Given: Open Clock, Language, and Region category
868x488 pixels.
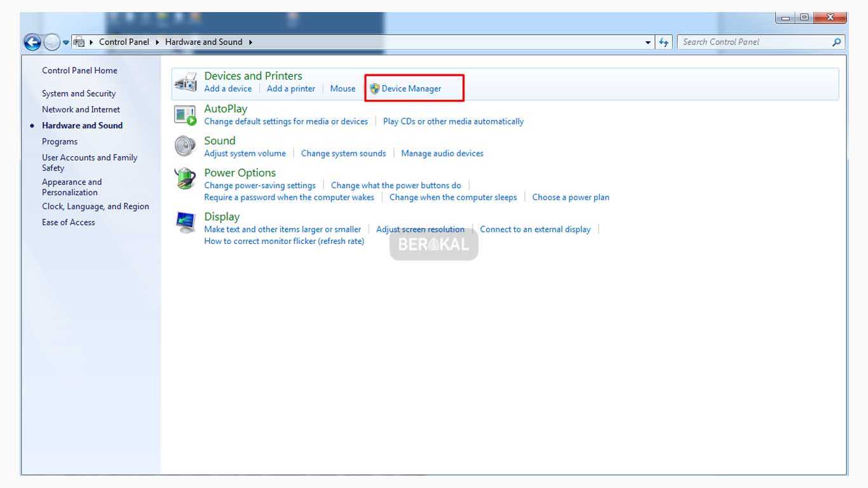Looking at the screenshot, I should pos(95,207).
